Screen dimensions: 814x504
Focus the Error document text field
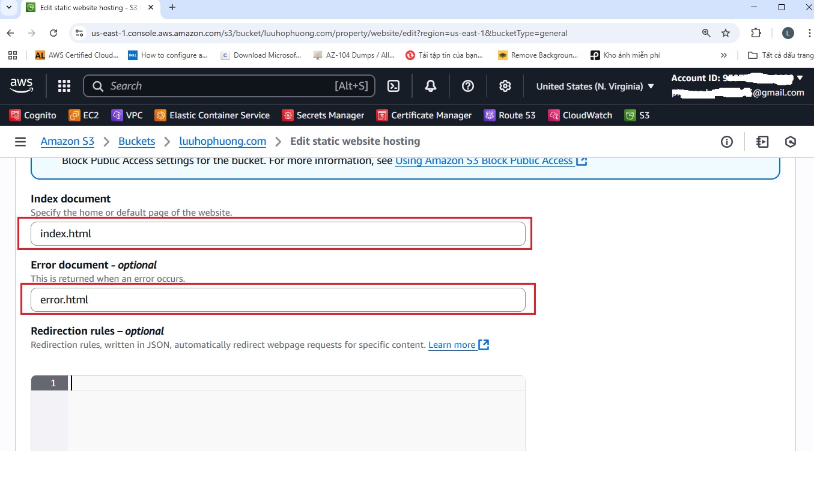click(278, 300)
